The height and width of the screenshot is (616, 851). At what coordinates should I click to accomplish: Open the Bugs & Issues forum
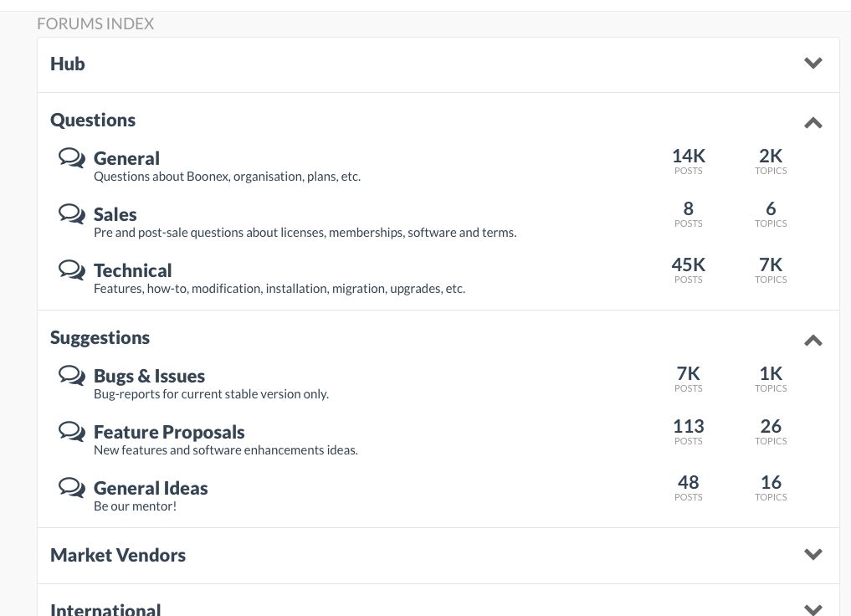pos(149,376)
